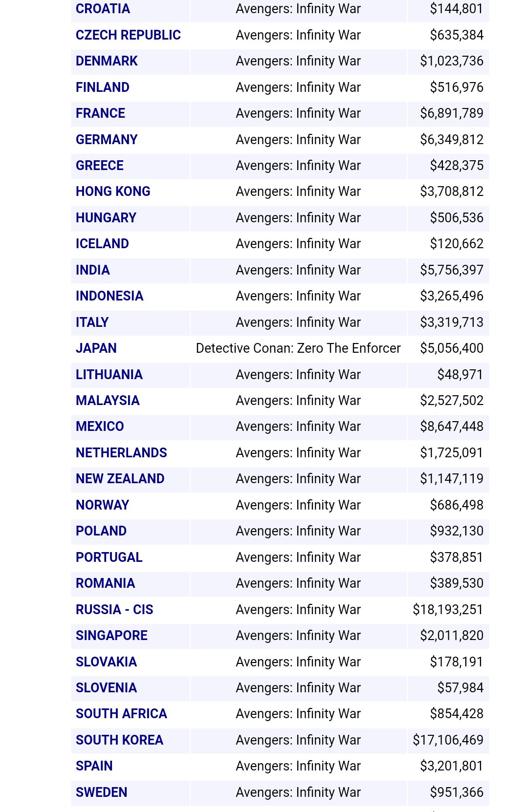The width and height of the screenshot is (528, 812).
Task: Click the SWEDEN country link
Action: click(x=101, y=792)
